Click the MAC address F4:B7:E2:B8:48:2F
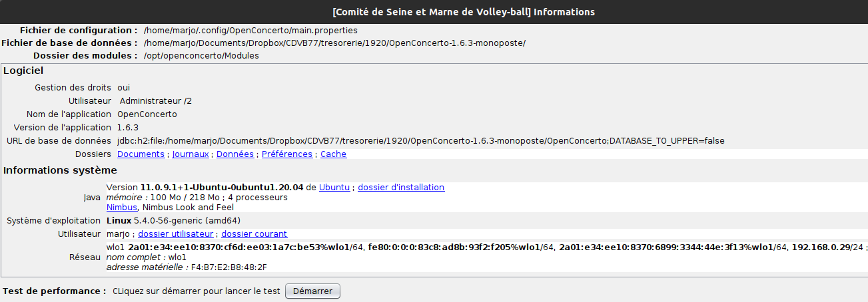This screenshot has width=868, height=302. pyautogui.click(x=230, y=267)
